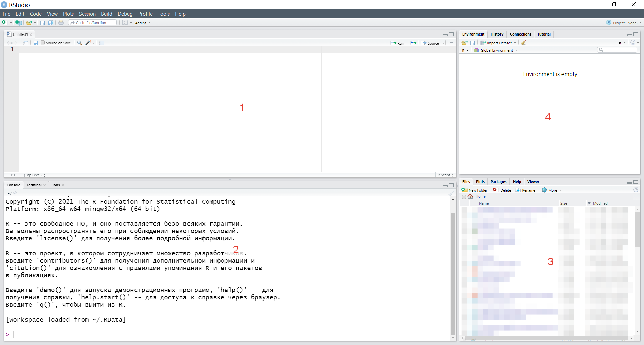Open the (Top Level) scope selector
This screenshot has width=644, height=345.
[x=35, y=175]
